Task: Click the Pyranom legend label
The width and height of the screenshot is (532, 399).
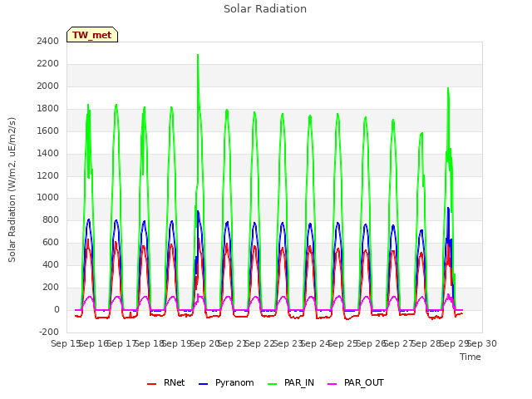Action: point(234,382)
